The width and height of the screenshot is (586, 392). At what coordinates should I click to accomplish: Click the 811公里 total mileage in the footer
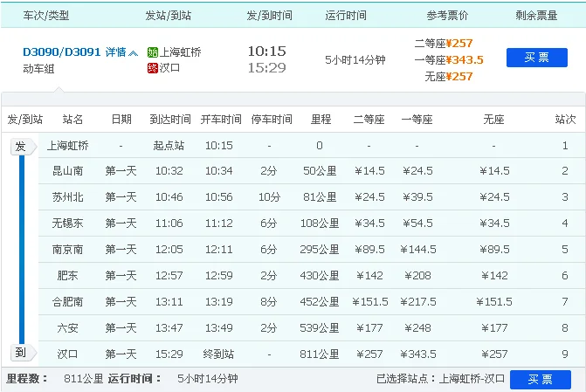[x=83, y=379]
